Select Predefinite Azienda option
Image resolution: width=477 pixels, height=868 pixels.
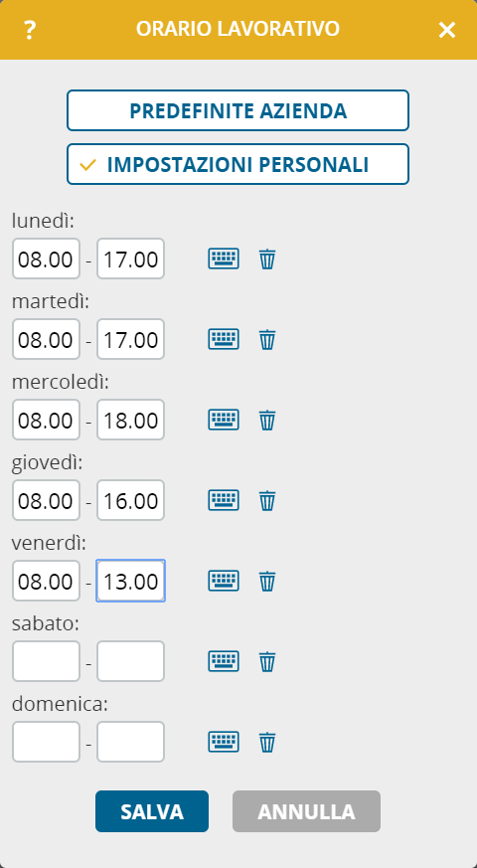click(238, 110)
